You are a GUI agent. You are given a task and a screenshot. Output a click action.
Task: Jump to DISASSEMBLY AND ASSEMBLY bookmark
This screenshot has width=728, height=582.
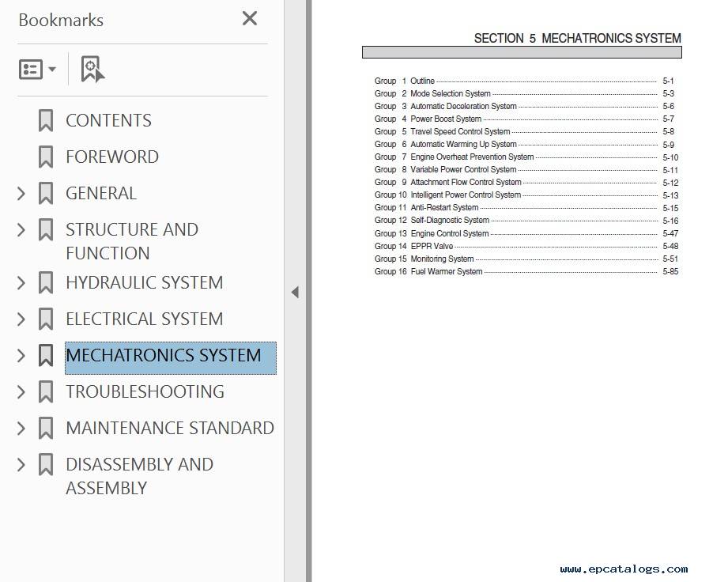click(x=139, y=476)
